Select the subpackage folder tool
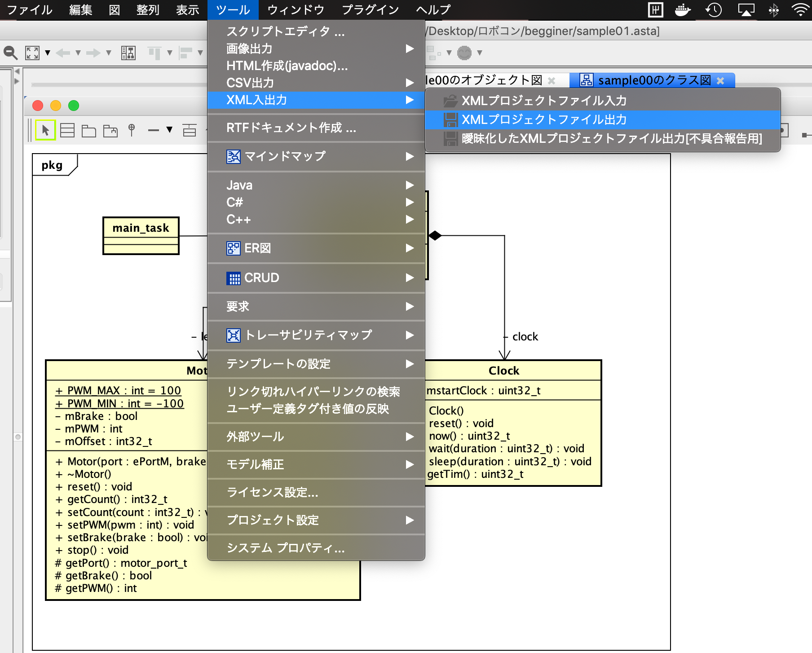812x653 pixels. coord(110,131)
